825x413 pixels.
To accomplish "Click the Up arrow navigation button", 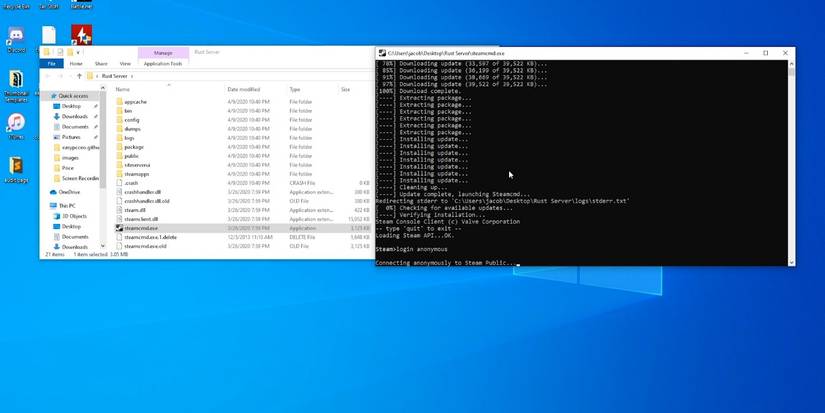I will pos(79,76).
